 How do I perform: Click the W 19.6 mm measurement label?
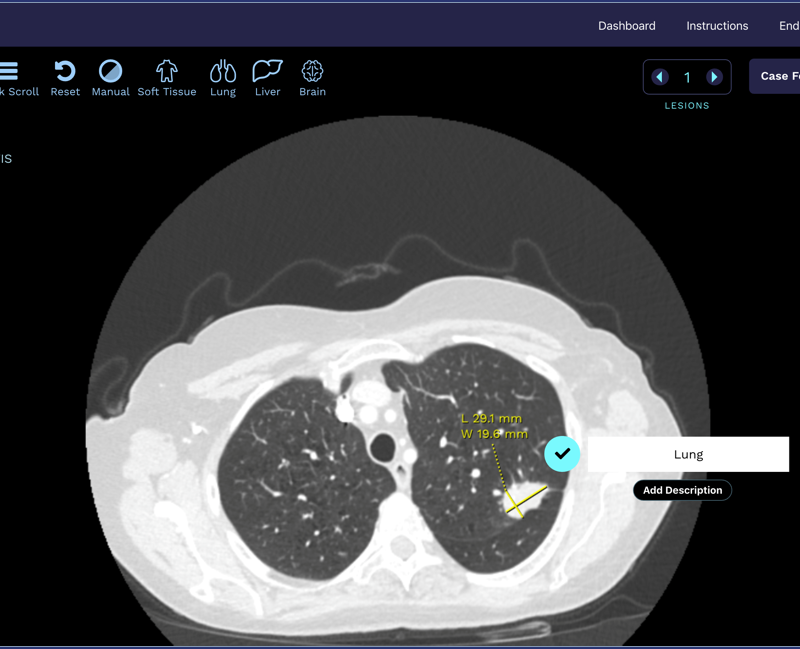(x=494, y=434)
